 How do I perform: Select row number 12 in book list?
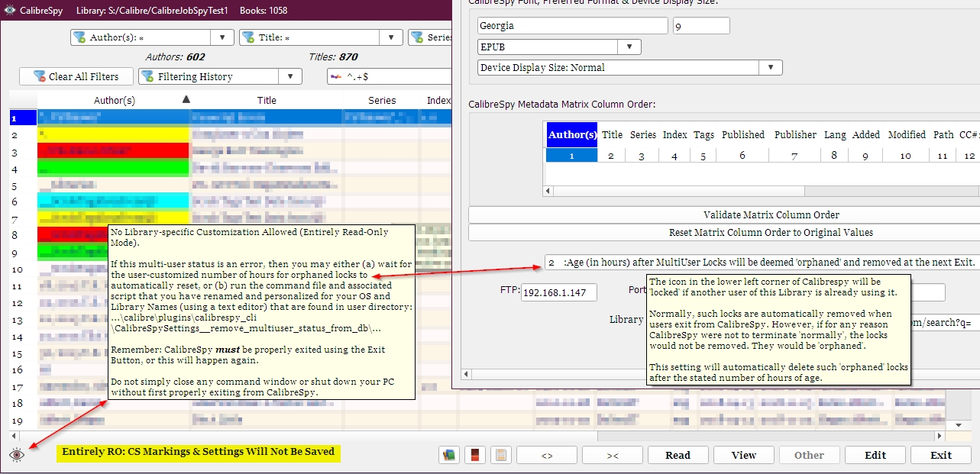(x=23, y=302)
